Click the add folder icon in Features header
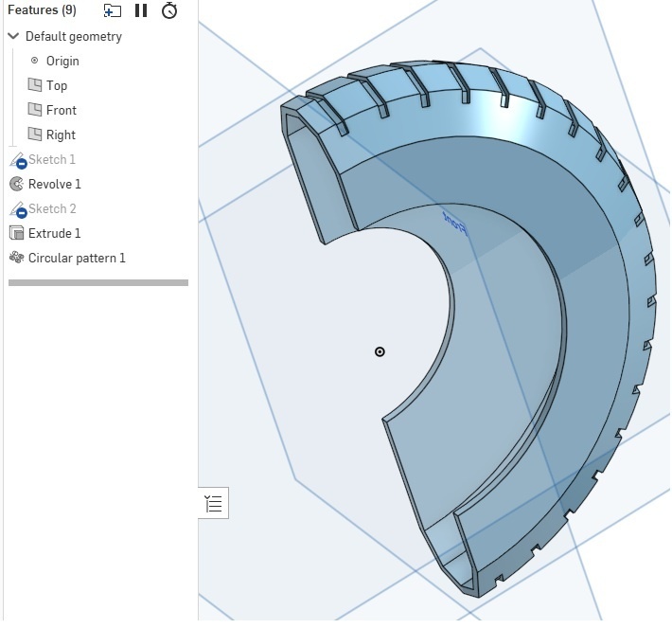 (113, 10)
